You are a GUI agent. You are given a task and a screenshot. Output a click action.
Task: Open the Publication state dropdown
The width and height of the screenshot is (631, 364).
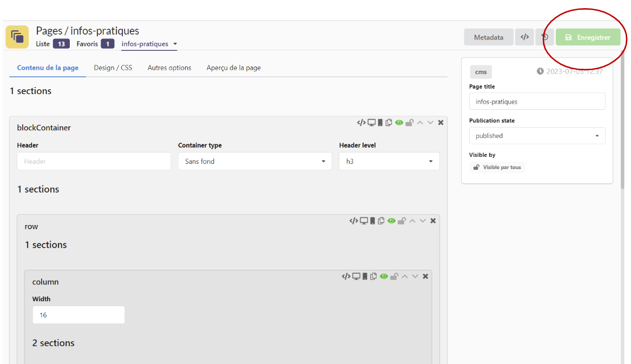pos(537,136)
